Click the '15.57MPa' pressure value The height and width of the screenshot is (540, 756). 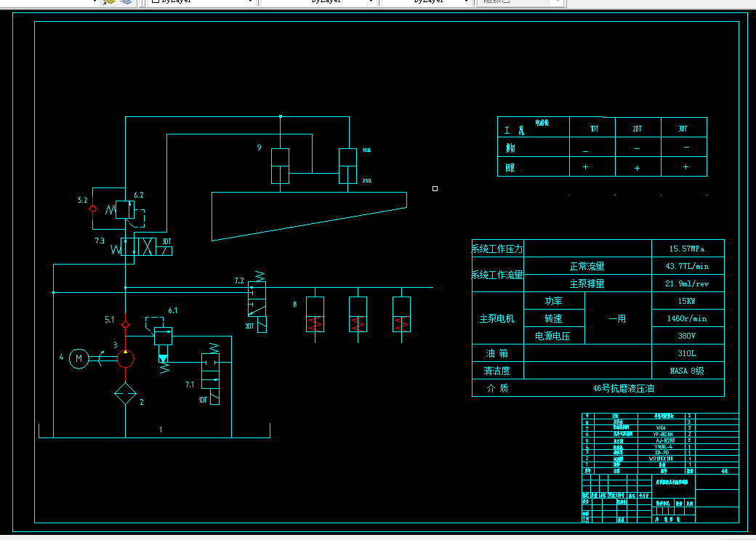pos(686,249)
